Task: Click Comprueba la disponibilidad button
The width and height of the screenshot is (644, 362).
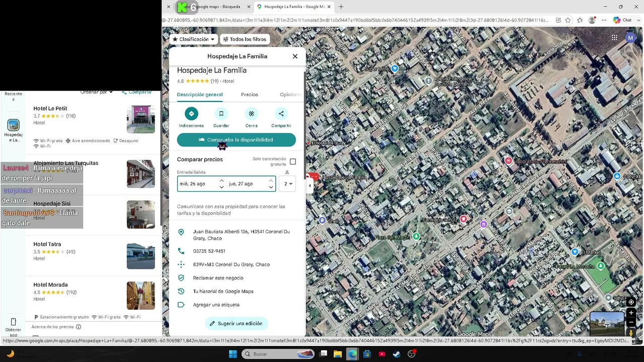Action: pyautogui.click(x=236, y=140)
